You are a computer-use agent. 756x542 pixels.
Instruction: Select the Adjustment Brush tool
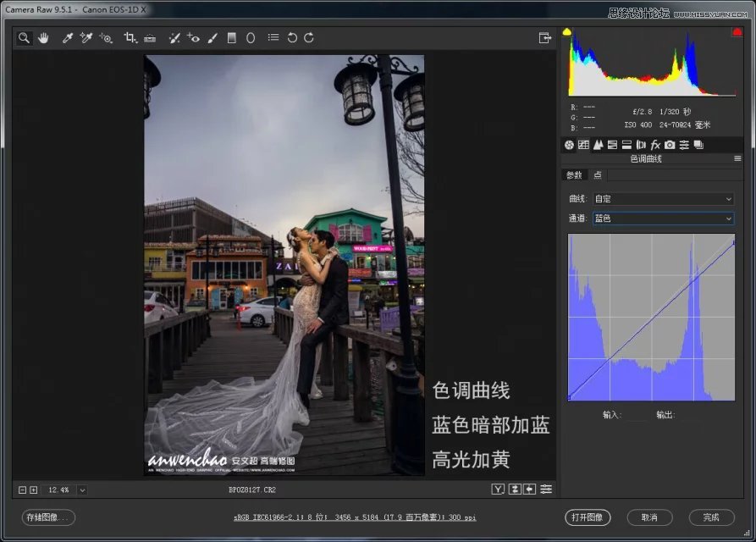(x=212, y=37)
